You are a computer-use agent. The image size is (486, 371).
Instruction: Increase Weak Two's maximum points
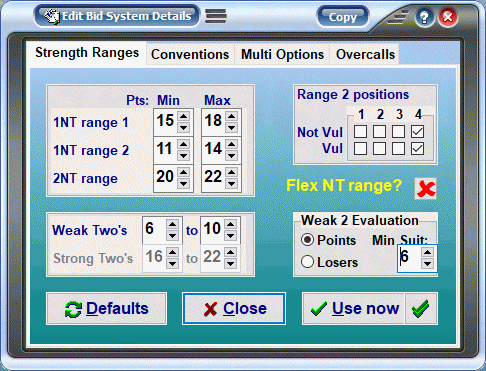[230, 224]
